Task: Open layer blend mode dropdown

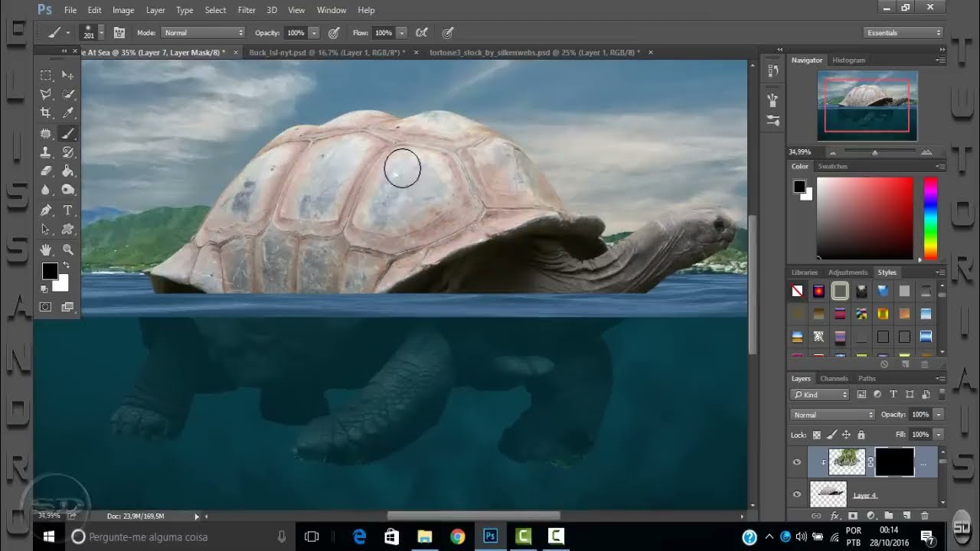Action: coord(833,415)
